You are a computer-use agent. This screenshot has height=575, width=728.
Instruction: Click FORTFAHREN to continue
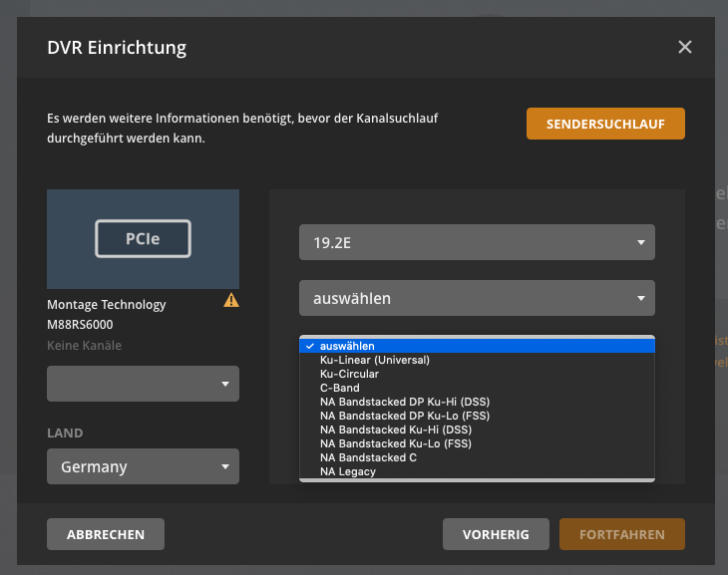coord(622,534)
